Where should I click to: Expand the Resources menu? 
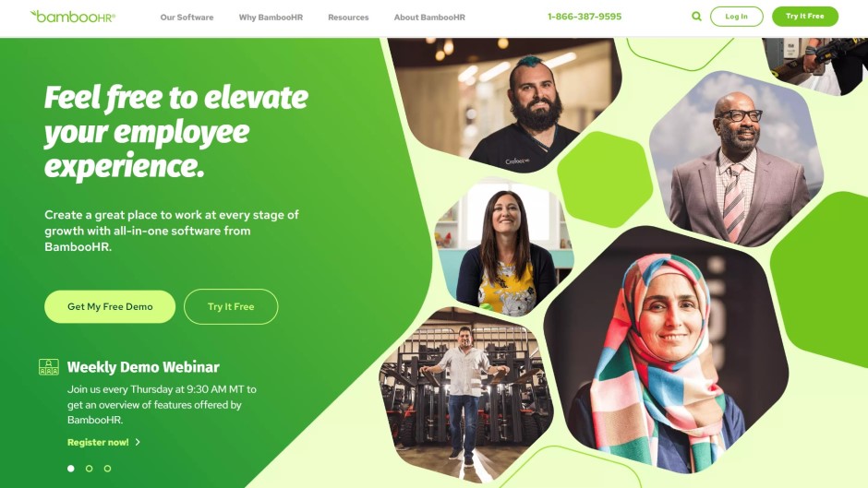(348, 18)
